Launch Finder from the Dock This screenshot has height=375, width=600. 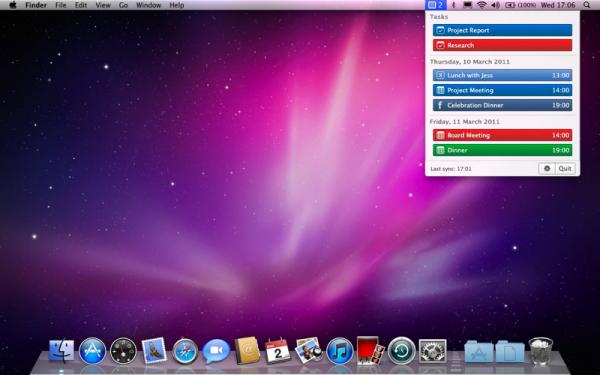61,350
